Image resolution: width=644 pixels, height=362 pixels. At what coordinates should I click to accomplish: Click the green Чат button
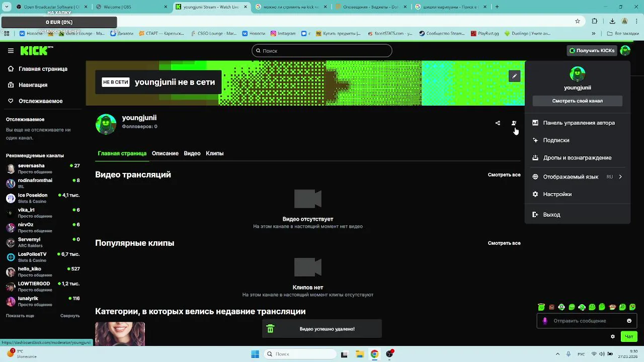[629, 336]
